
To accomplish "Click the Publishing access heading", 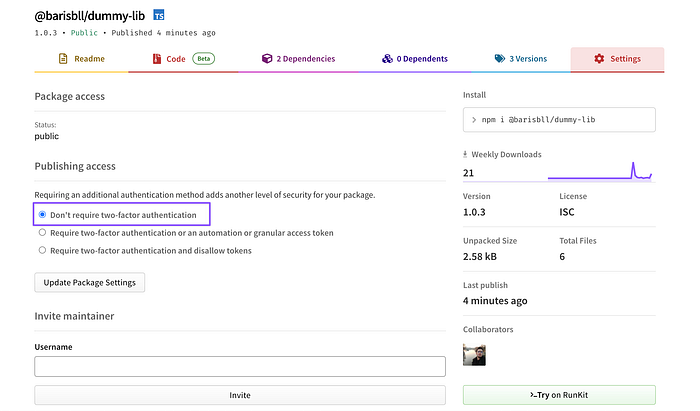I will click(75, 166).
